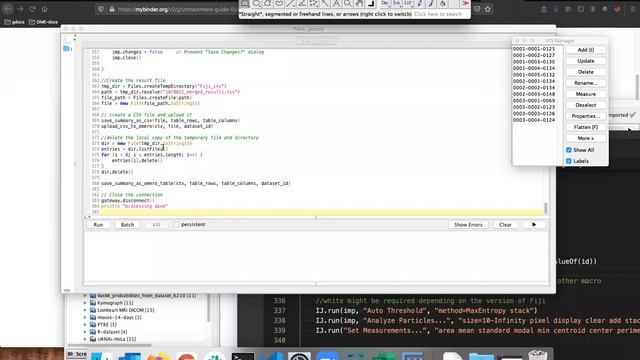This screenshot has width=640, height=360.
Task: Select the Hand scrolling tool
Action: pyautogui.click(x=359, y=4)
